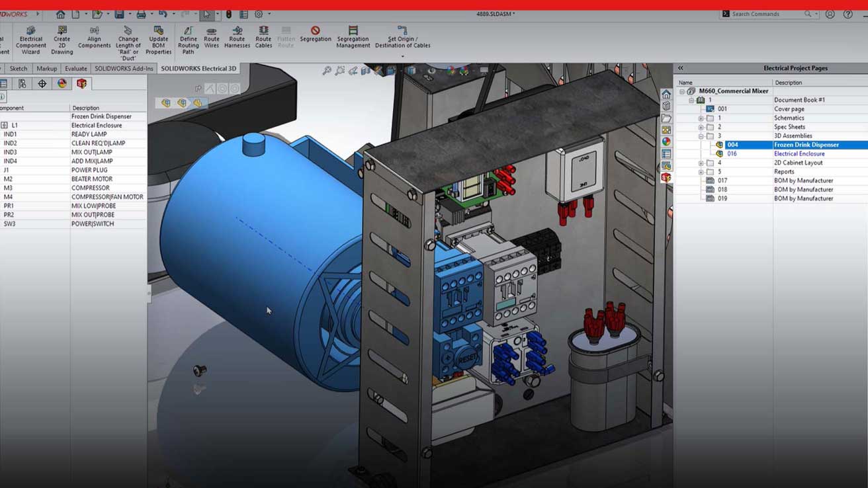Run the Route Harnesses command

(237, 38)
